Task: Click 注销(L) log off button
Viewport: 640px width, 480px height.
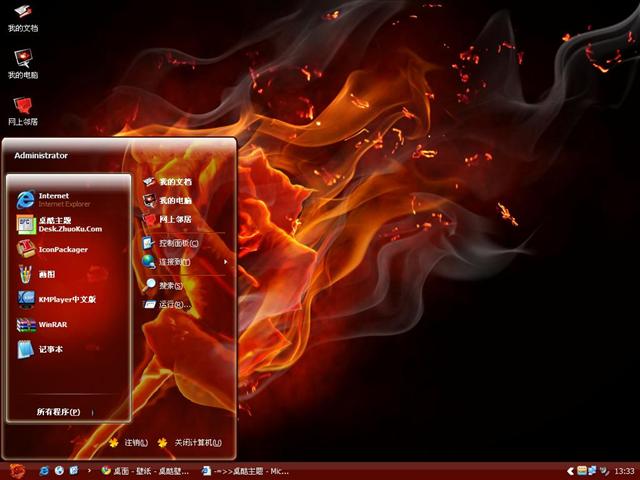Action: coord(129,442)
